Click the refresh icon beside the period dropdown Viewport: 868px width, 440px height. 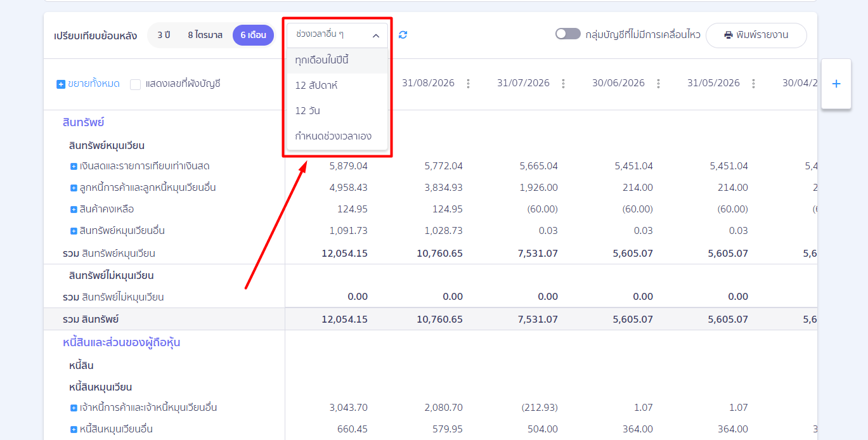tap(403, 35)
